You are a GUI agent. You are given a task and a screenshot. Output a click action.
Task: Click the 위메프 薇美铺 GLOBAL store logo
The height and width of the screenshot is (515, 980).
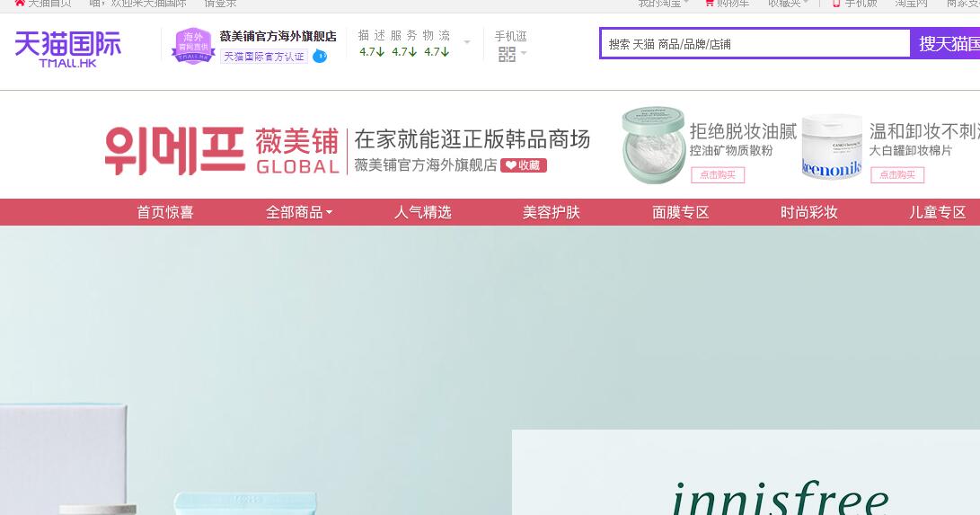[222, 151]
